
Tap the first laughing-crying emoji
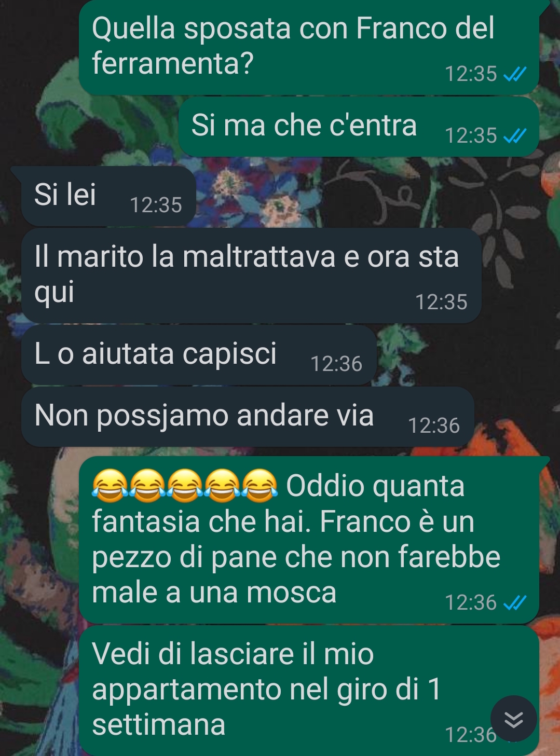click(110, 486)
